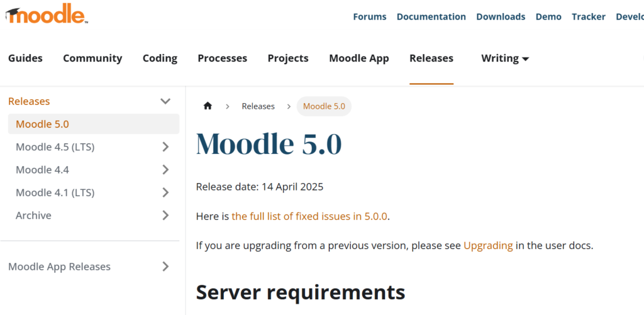
Task: Visit the Forums top link
Action: click(x=370, y=17)
